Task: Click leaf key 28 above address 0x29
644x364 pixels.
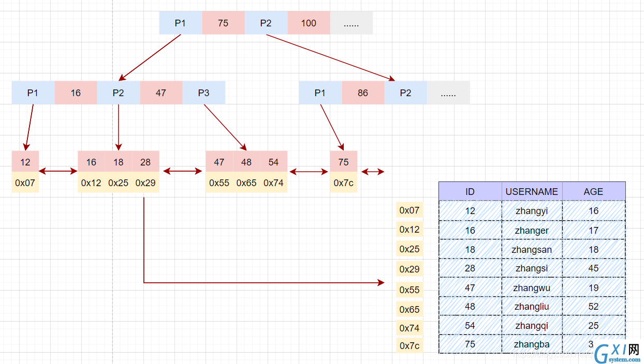Action: [145, 161]
